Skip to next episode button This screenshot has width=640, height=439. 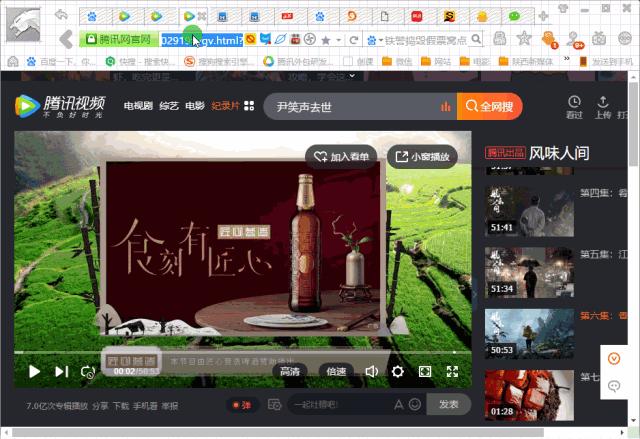pos(62,371)
